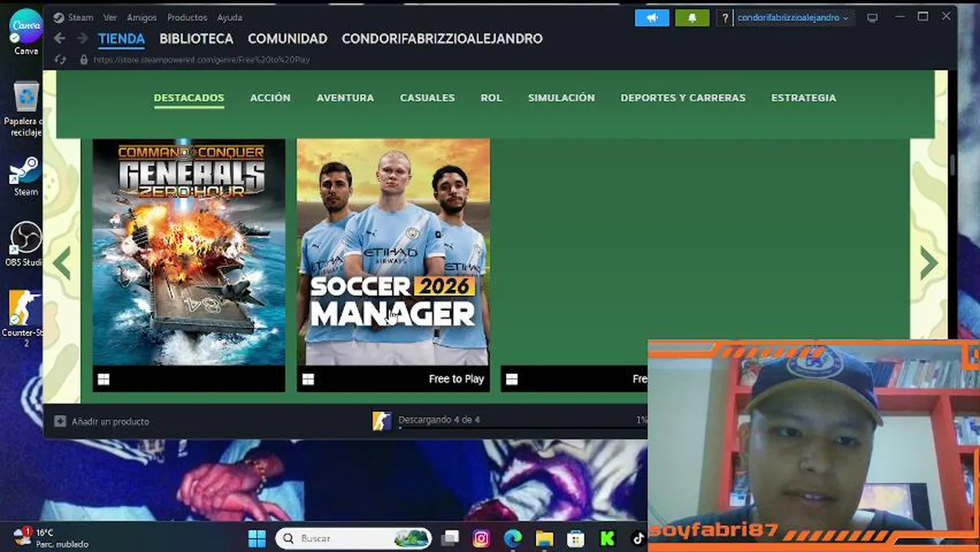Click the download progress bar
Image resolution: width=980 pixels, height=552 pixels.
(522, 428)
